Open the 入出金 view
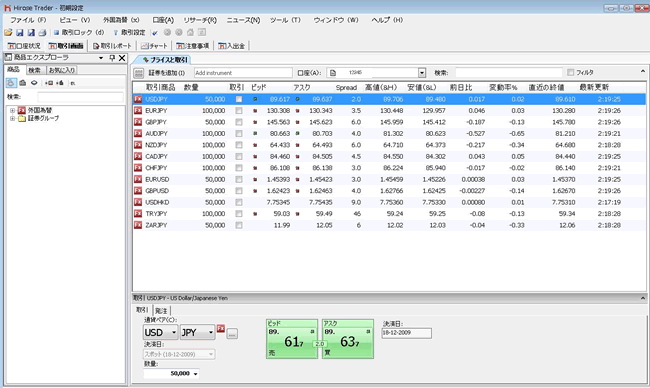 232,46
